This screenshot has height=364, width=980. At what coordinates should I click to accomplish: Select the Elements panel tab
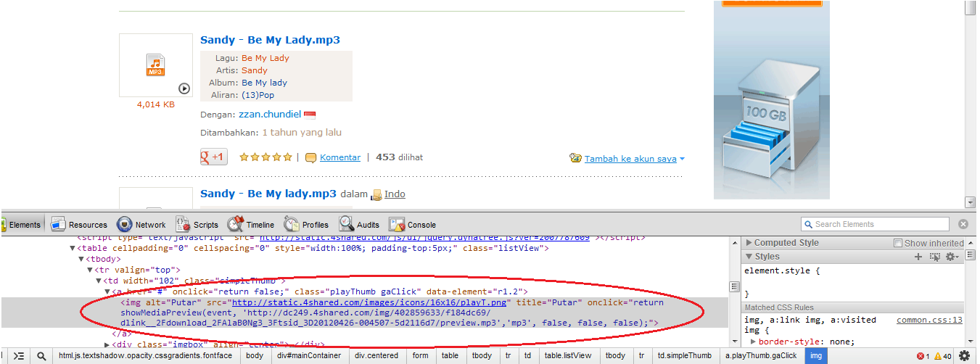pyautogui.click(x=22, y=224)
